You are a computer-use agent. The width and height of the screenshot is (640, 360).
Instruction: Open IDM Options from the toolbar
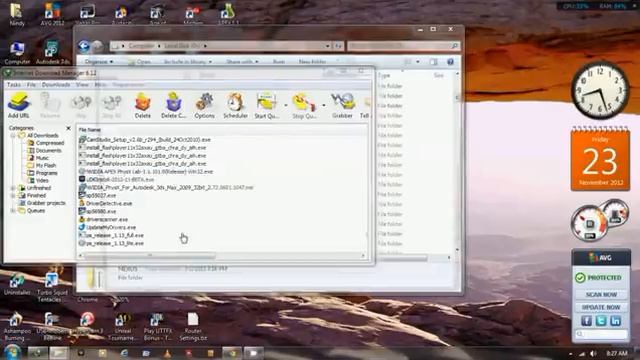pos(204,105)
